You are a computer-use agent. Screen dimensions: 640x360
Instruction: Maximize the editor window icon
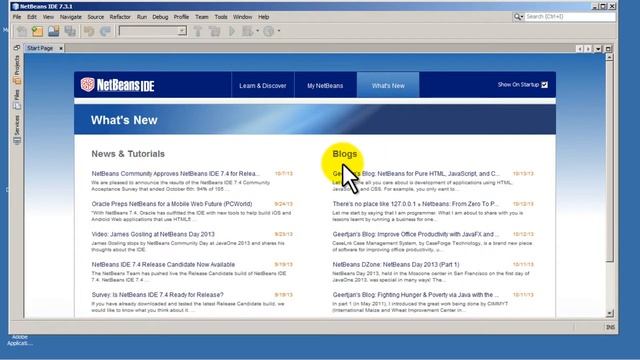[608, 49]
